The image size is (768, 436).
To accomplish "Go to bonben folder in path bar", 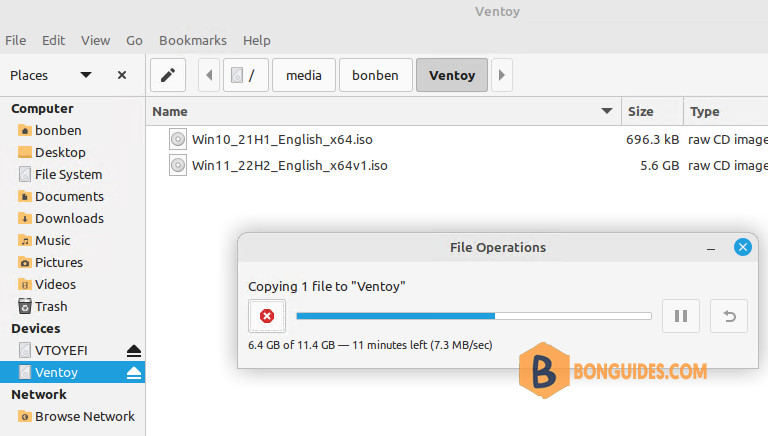I will pos(375,75).
